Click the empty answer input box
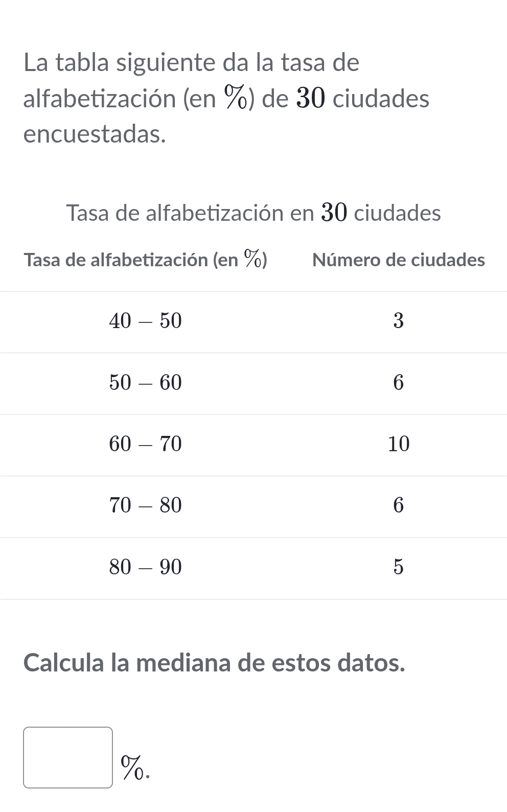The height and width of the screenshot is (812, 507). tap(68, 757)
